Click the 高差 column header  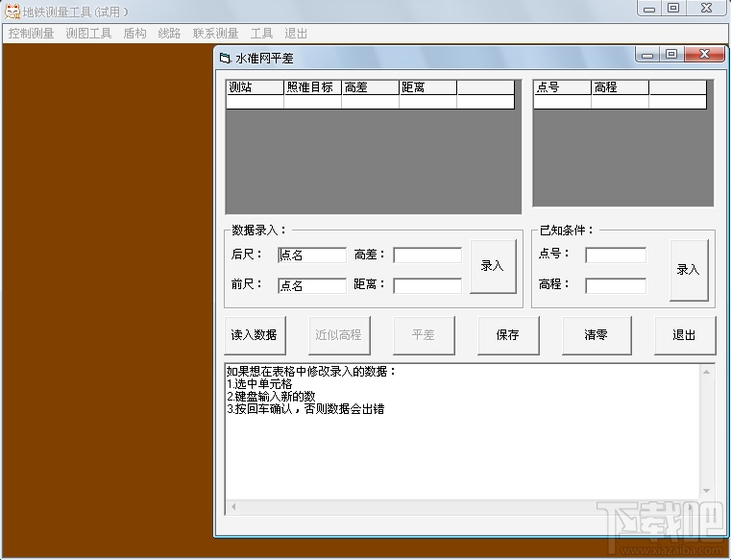coord(370,87)
